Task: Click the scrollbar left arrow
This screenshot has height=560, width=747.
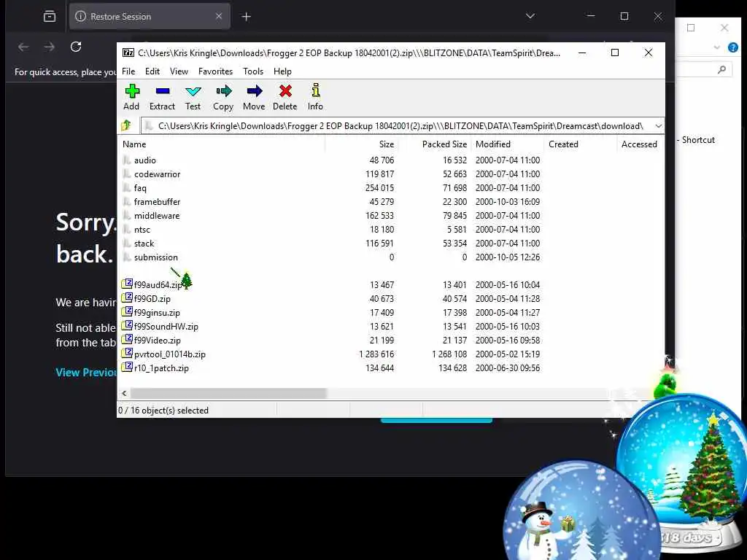Action: [x=124, y=393]
